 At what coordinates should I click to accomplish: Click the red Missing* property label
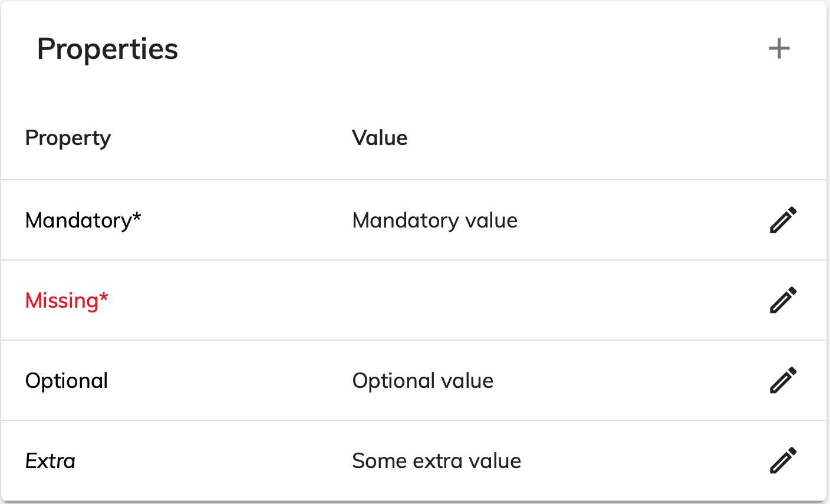[67, 301]
